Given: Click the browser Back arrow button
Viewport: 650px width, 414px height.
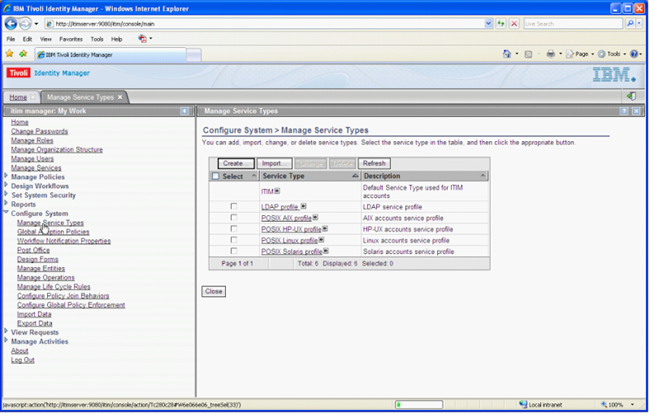Looking at the screenshot, I should coord(11,24).
